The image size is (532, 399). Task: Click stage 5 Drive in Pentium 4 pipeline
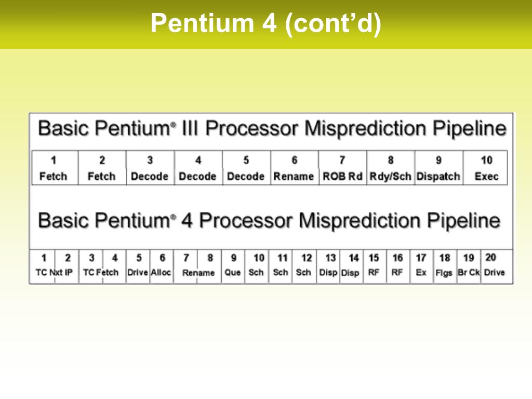138,267
